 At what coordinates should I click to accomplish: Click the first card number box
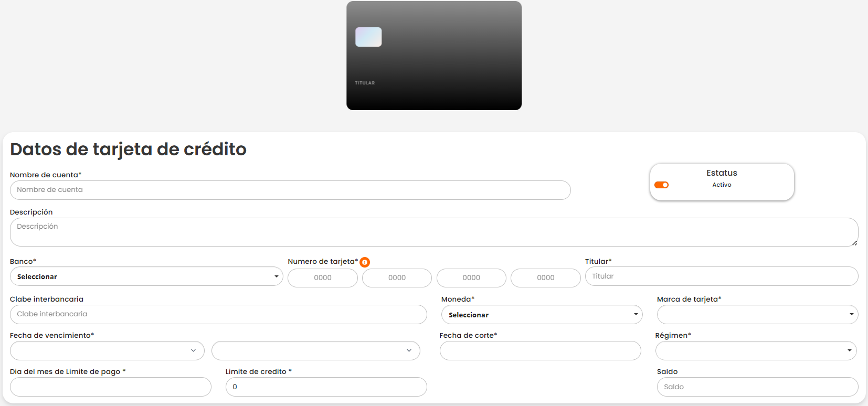(x=323, y=278)
